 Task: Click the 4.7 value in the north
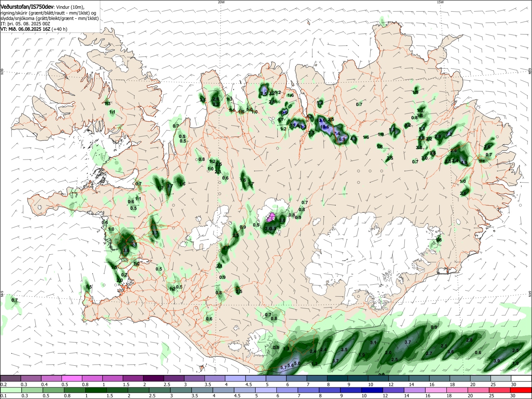tap(281, 120)
